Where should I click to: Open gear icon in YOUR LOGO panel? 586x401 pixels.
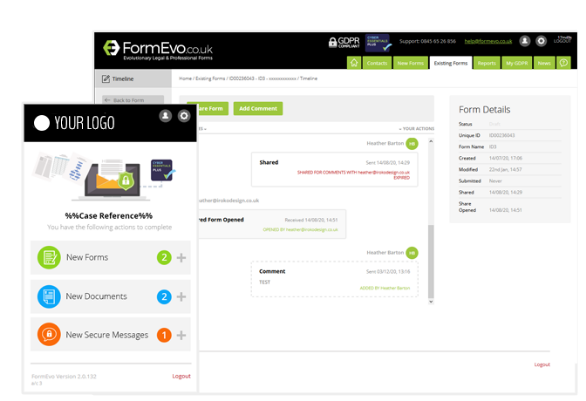point(184,115)
